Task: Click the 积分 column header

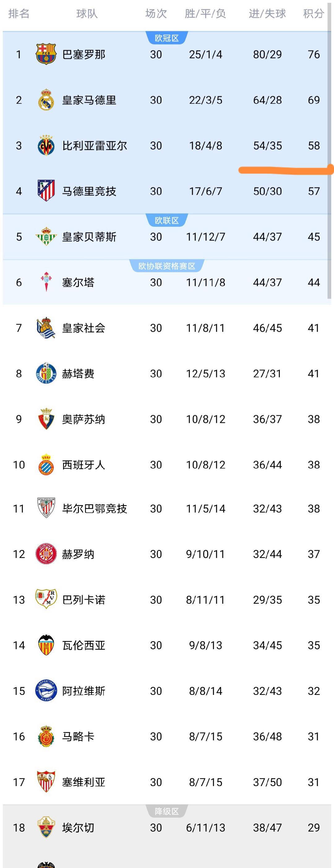Action: 314,14
